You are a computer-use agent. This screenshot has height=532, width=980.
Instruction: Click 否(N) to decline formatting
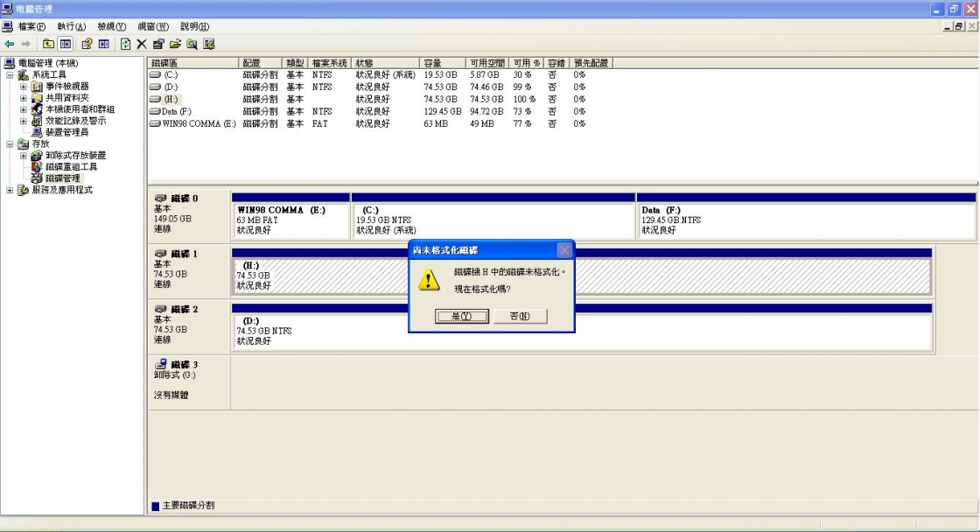pos(520,316)
